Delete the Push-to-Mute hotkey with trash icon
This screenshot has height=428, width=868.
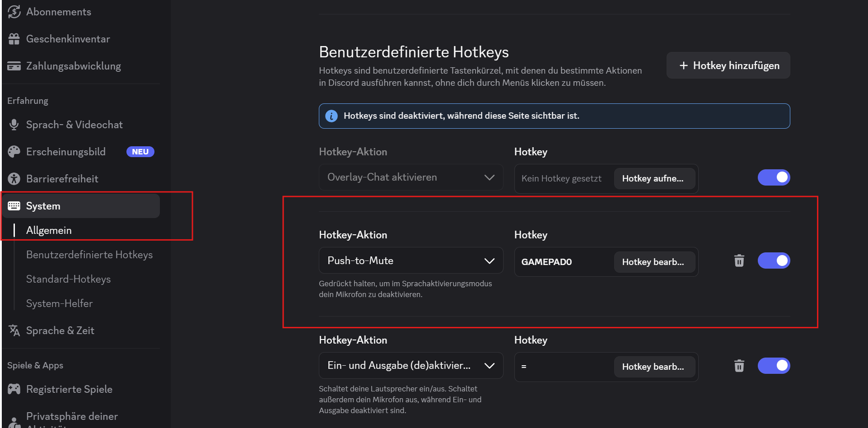(x=739, y=261)
